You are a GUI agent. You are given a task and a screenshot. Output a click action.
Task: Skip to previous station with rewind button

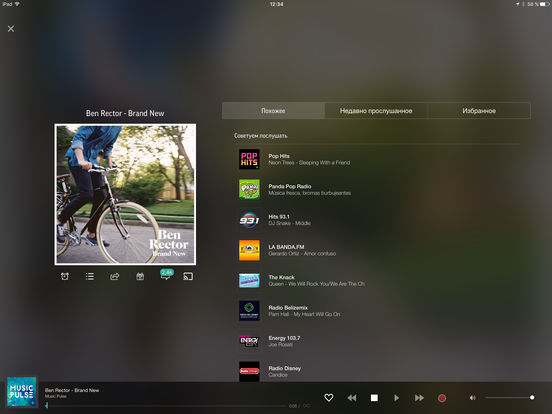point(352,398)
